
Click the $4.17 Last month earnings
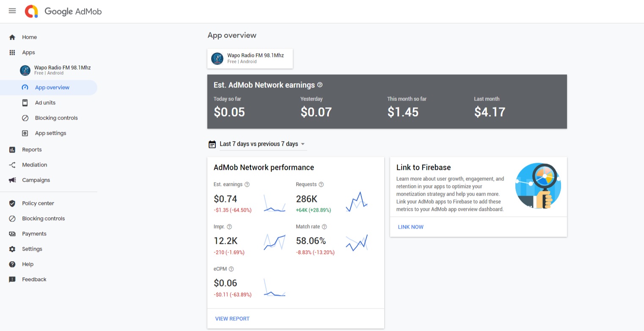[490, 112]
